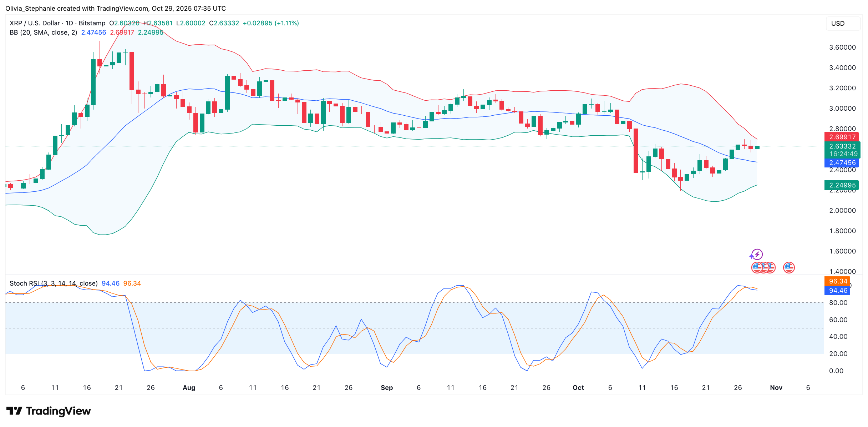Open the USD currency selector

pos(843,23)
